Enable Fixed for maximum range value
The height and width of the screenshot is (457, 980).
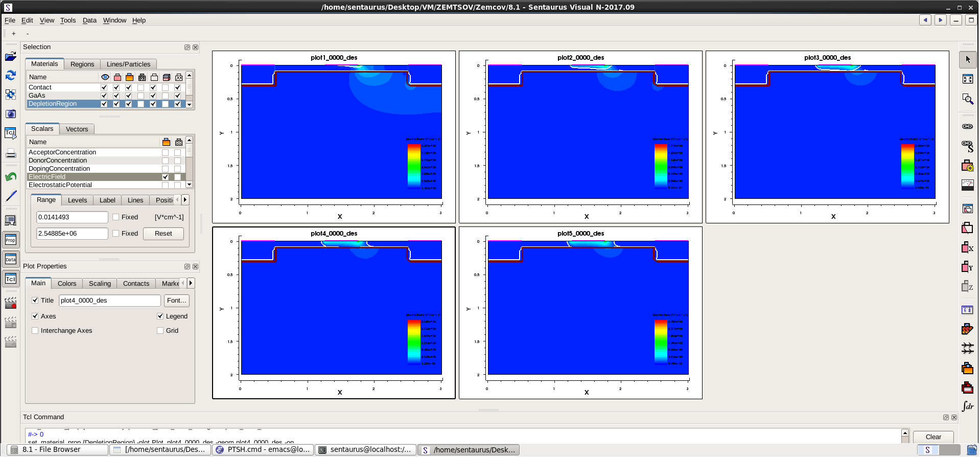click(116, 234)
